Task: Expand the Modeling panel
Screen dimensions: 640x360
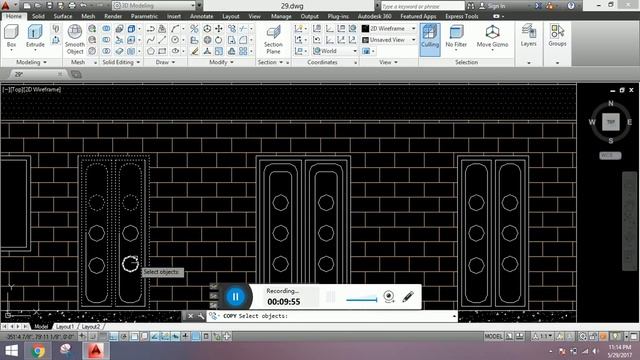Action: [31, 62]
